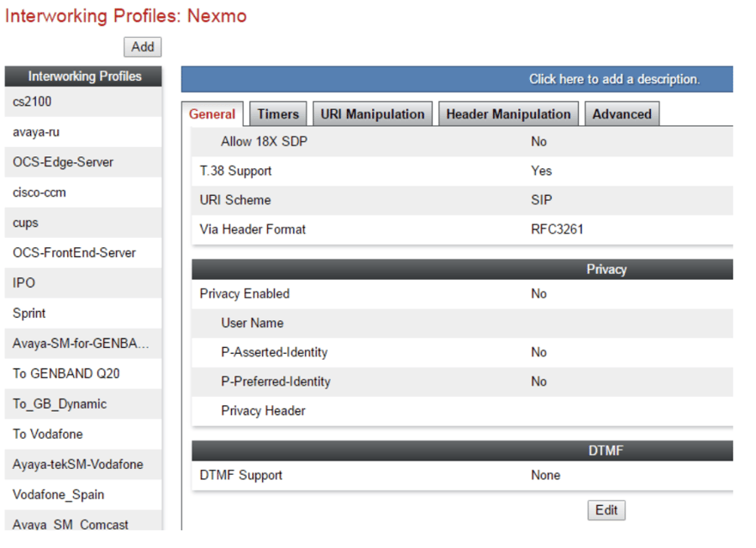Select the cisco-ccm profile

click(x=83, y=192)
